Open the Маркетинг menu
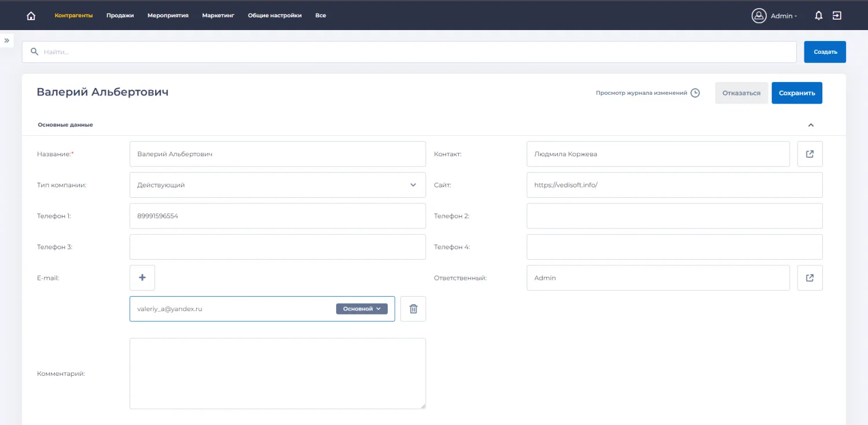Screen dimensions: 868x425 click(x=218, y=16)
